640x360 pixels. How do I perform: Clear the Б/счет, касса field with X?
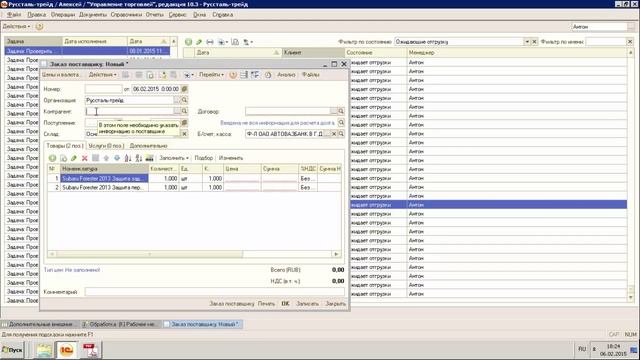click(x=334, y=134)
